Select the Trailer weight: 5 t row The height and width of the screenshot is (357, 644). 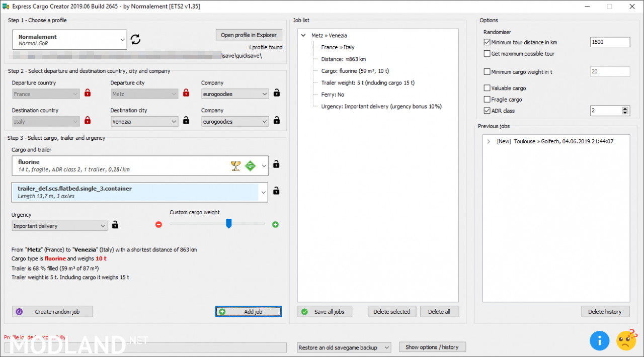tap(368, 83)
